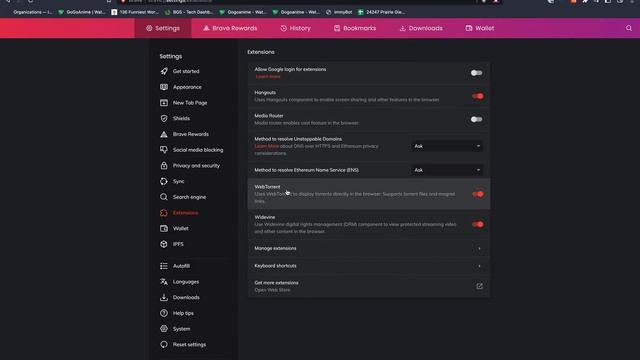
Task: Open Get started rocket icon in sidebar
Action: click(164, 71)
